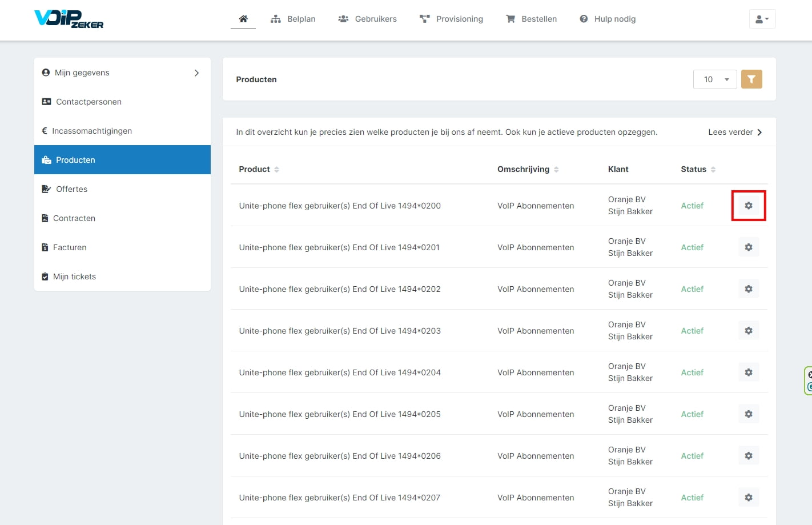Open gear settings for product 1494*0204

click(749, 372)
